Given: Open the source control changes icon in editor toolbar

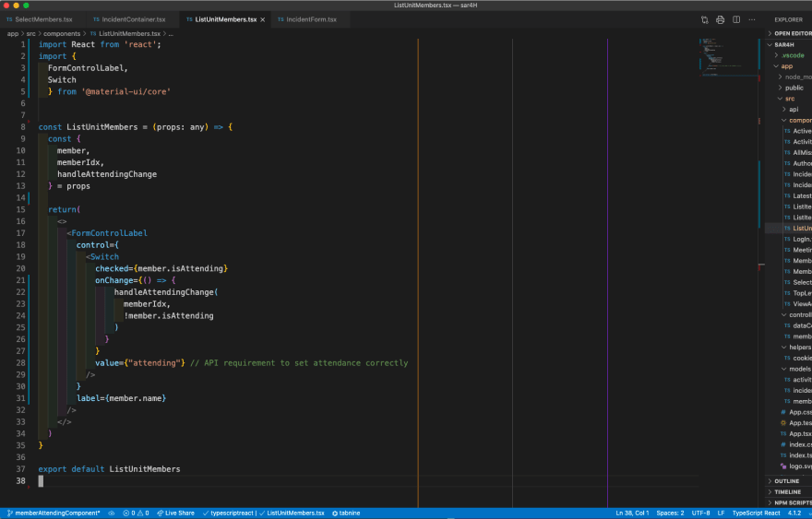Looking at the screenshot, I should [x=704, y=19].
